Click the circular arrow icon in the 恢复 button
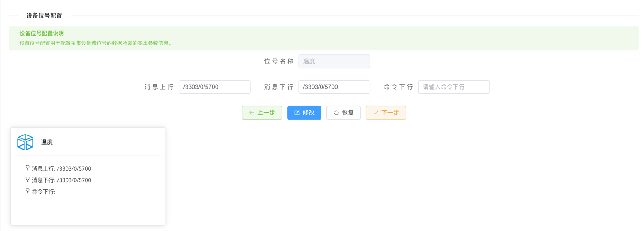 click(336, 113)
